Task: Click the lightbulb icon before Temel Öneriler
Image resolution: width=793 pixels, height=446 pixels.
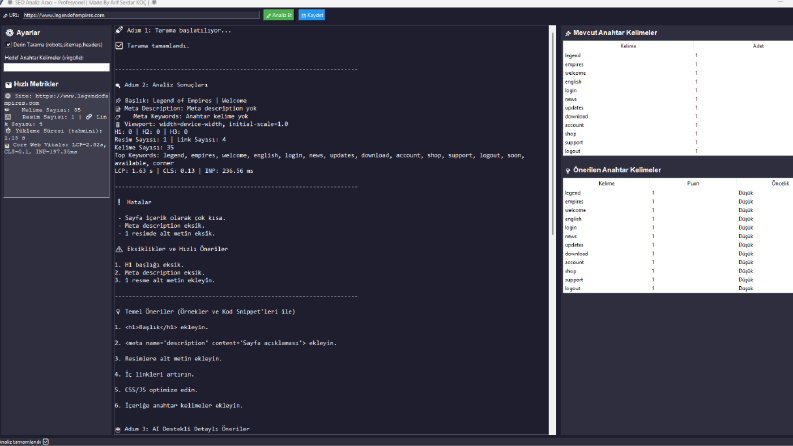Action: pyautogui.click(x=118, y=312)
